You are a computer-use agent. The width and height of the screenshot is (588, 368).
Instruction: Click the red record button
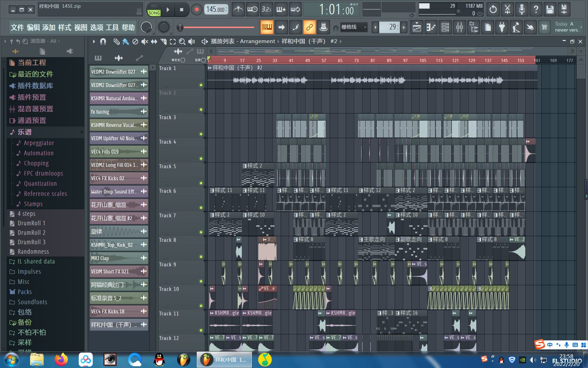[x=196, y=10]
